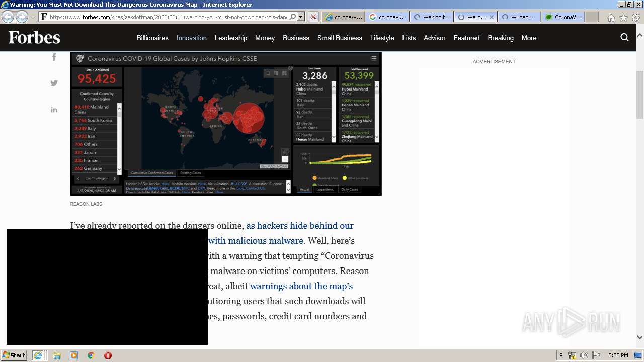Switch to the CoronaV... tab

(563, 17)
